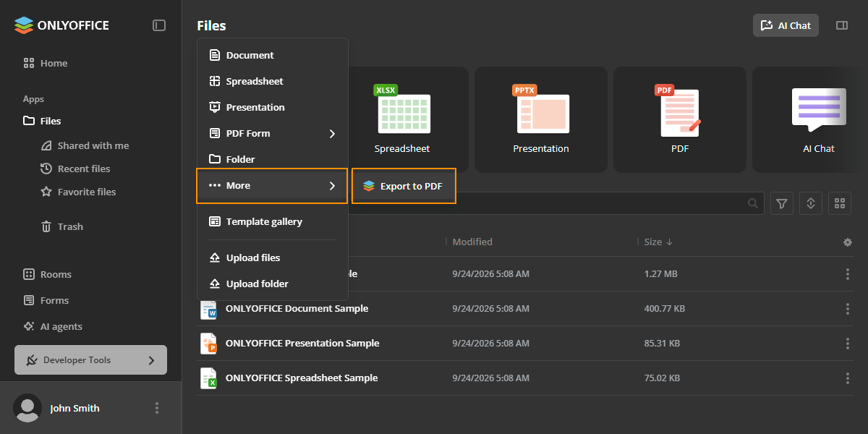Click the Upload files arrow icon

pos(214,258)
